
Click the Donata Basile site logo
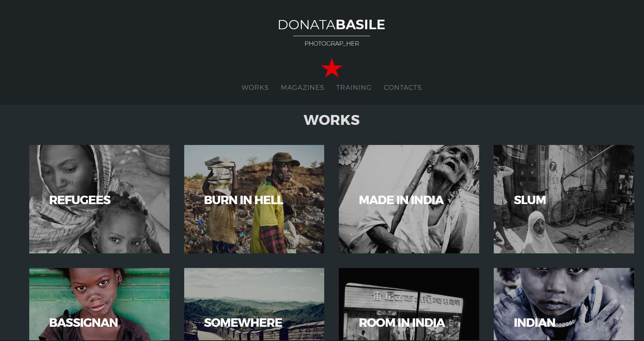(332, 25)
